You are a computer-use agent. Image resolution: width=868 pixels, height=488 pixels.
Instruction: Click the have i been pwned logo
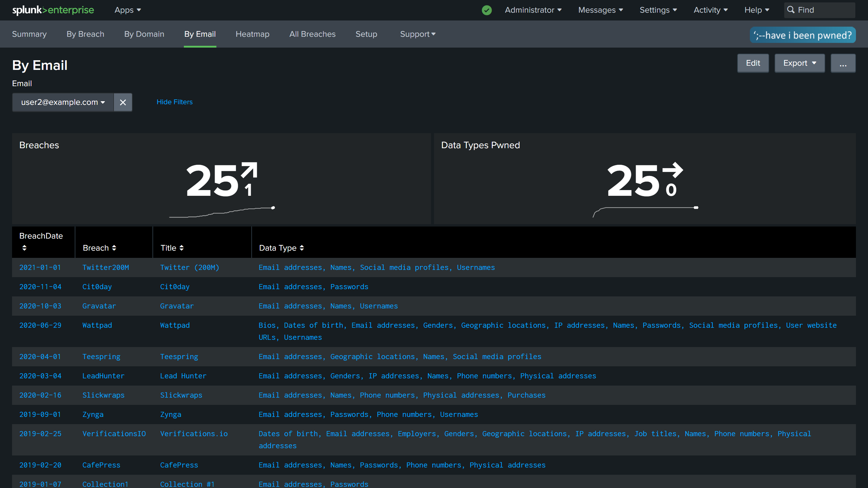point(802,35)
